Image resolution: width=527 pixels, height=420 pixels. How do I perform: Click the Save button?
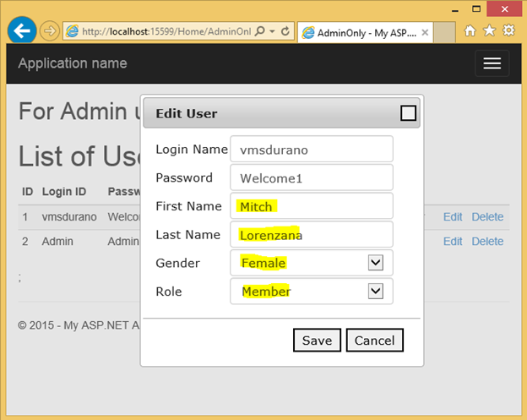(x=317, y=340)
